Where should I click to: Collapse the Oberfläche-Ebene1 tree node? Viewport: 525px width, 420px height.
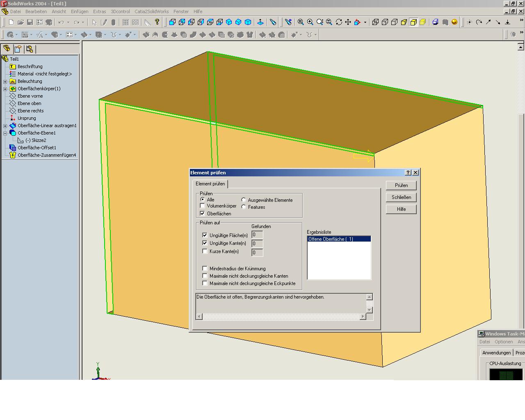point(5,133)
